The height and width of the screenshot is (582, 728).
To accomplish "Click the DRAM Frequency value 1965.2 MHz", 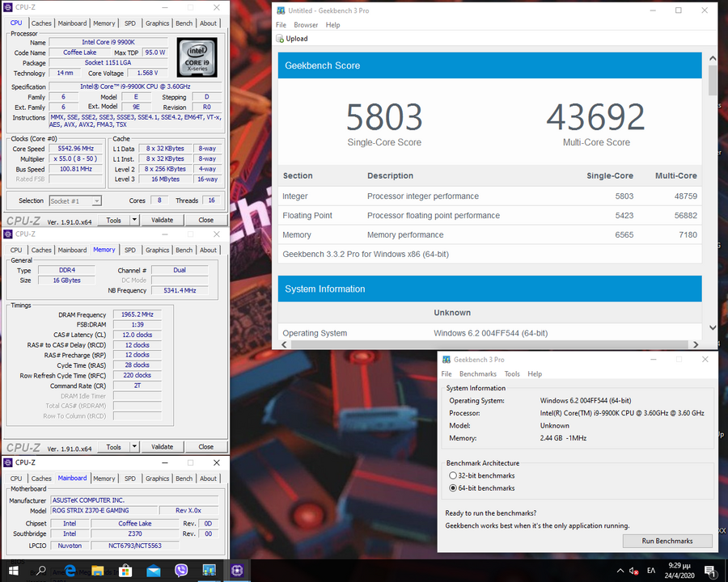I will (x=138, y=314).
